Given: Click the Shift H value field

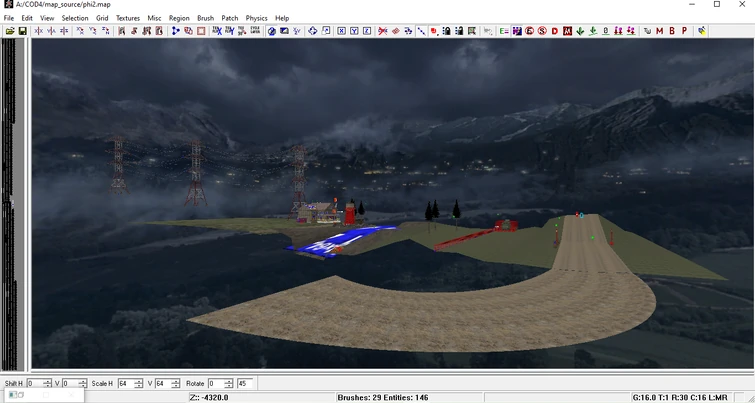Looking at the screenshot, I should [x=35, y=383].
